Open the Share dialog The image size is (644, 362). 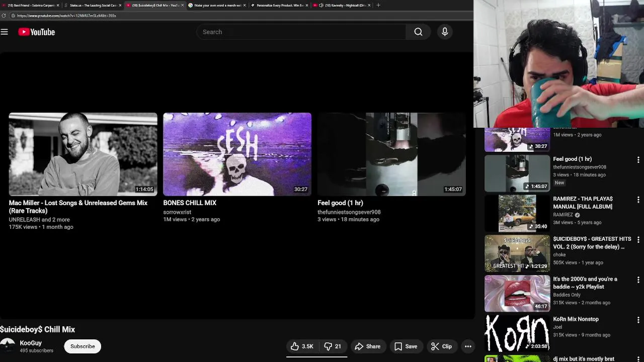click(368, 346)
